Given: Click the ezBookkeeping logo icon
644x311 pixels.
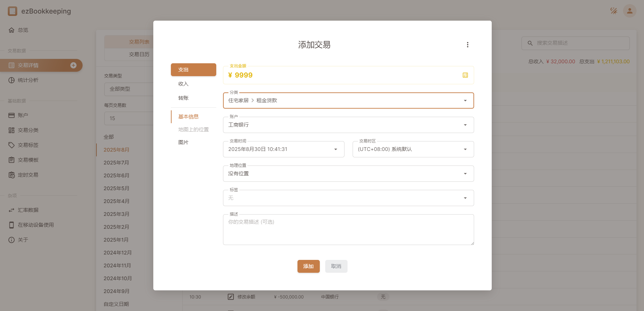Looking at the screenshot, I should tap(13, 11).
